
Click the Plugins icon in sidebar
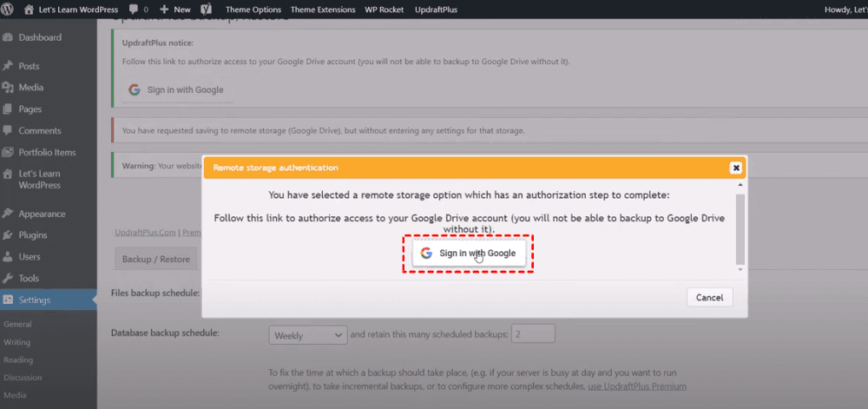tap(8, 235)
